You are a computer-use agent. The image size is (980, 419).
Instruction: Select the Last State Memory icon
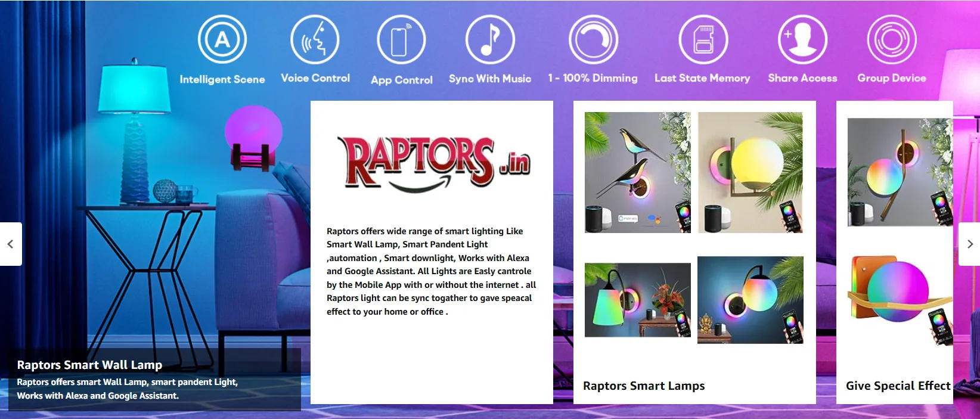pos(703,40)
